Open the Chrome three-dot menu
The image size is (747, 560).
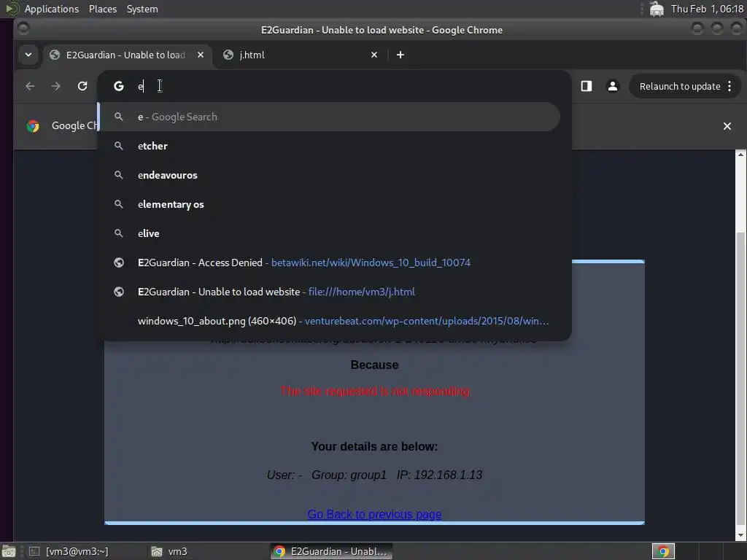pyautogui.click(x=729, y=86)
